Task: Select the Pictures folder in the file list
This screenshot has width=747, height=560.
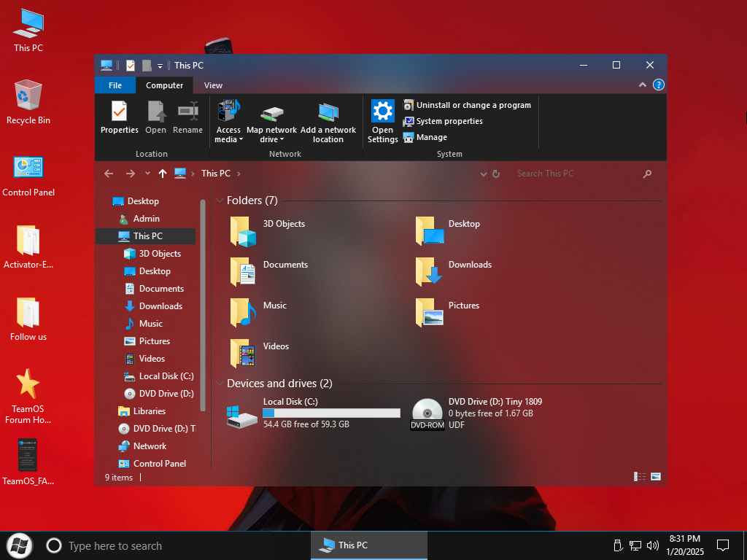Action: (447, 314)
